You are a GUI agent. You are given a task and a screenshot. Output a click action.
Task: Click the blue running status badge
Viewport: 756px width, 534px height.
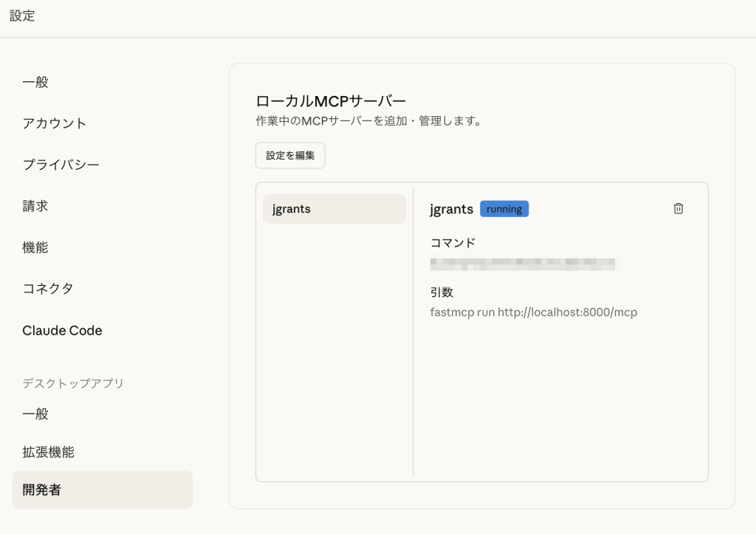point(504,209)
